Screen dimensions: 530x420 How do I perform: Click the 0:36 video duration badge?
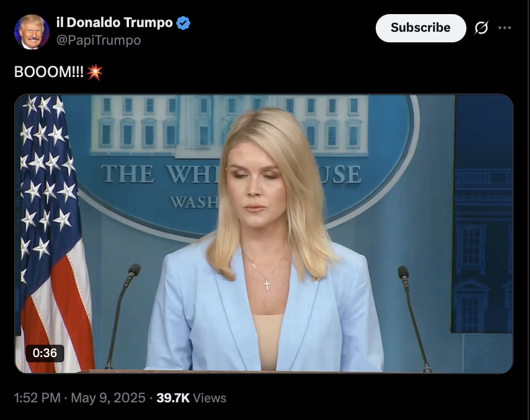[x=45, y=353]
